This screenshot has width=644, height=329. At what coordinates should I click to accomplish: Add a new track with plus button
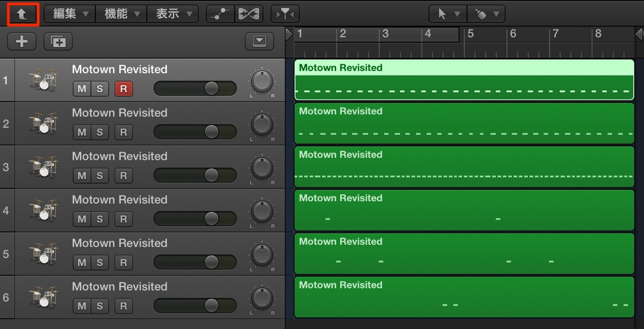[x=22, y=42]
